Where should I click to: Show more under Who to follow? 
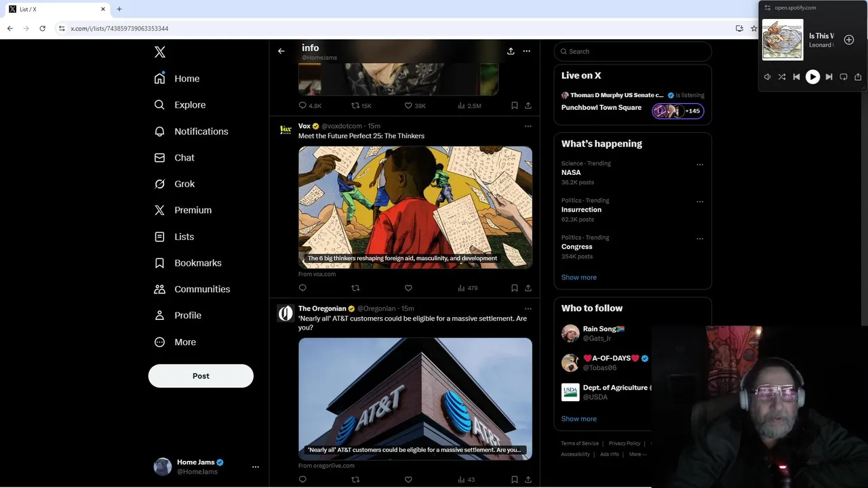(579, 419)
